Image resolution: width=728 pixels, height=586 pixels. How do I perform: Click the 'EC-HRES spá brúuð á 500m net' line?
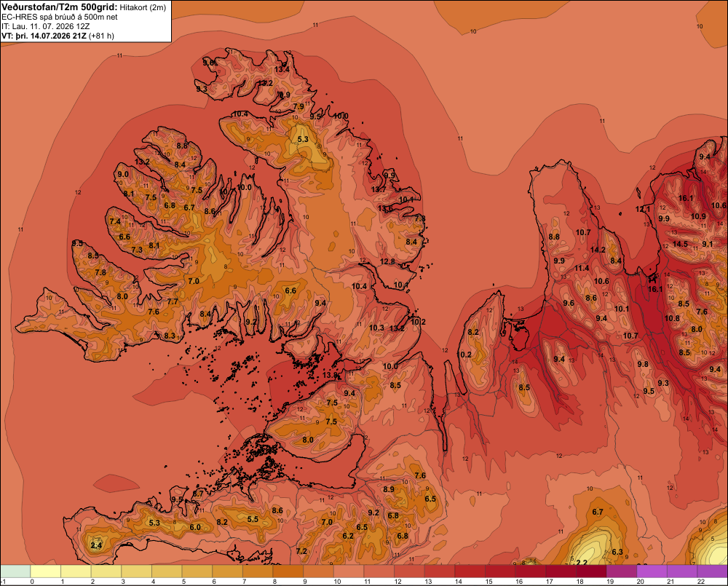tap(60, 17)
